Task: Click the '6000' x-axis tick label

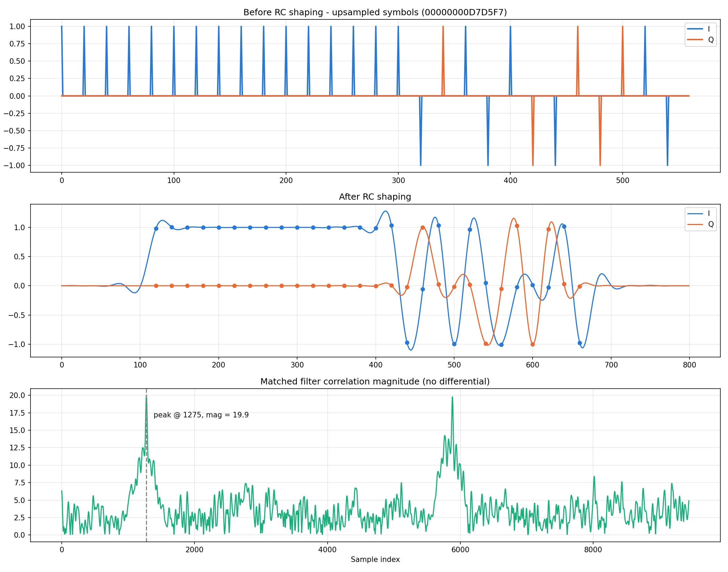Action: pos(460,549)
